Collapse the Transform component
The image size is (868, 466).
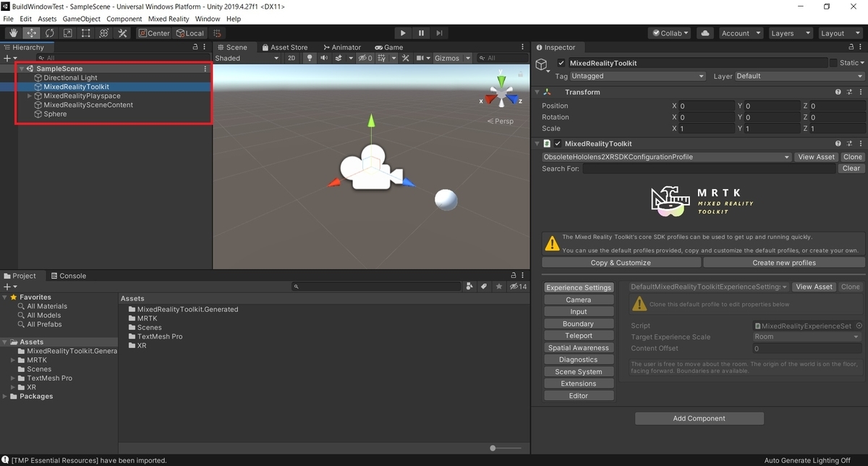[x=537, y=92]
